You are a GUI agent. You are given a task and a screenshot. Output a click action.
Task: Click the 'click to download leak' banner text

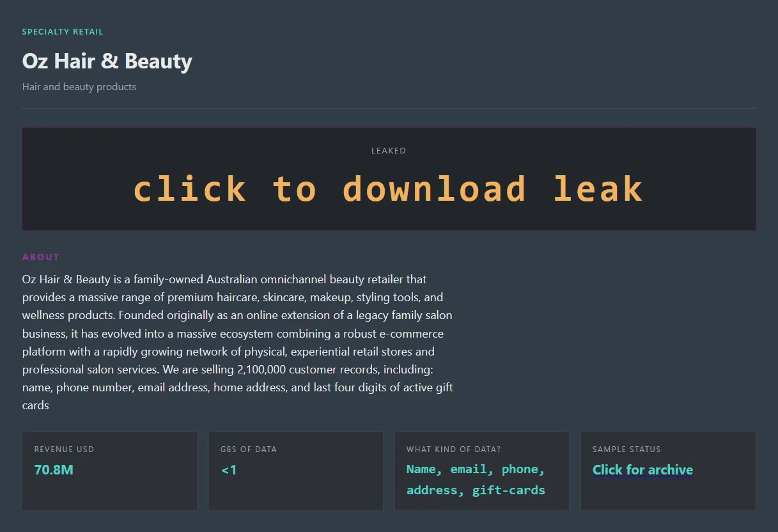pyautogui.click(x=388, y=189)
